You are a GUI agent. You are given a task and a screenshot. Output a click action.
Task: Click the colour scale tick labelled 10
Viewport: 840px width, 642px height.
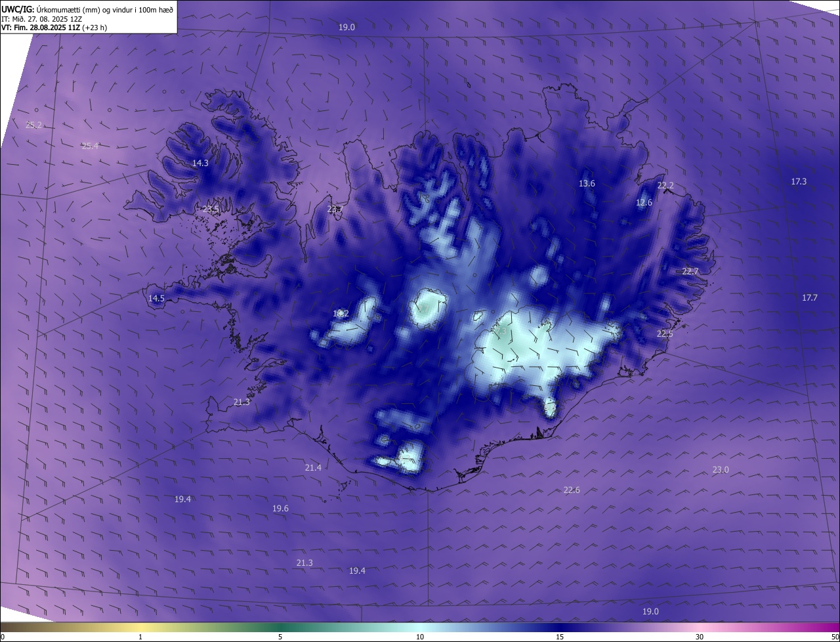pyautogui.click(x=420, y=637)
